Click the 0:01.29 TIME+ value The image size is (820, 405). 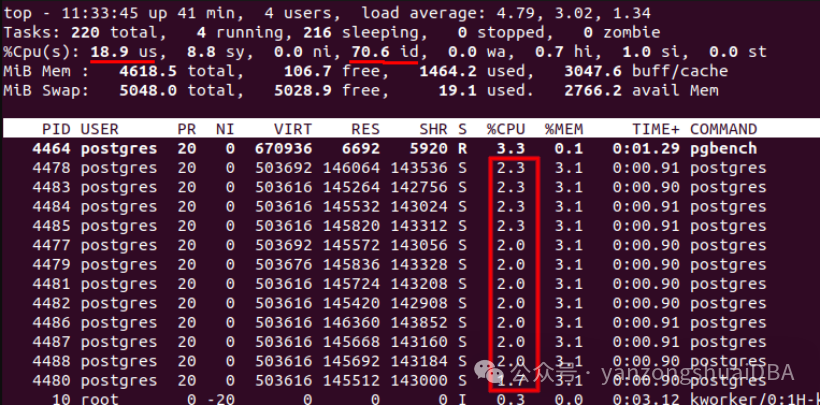[x=646, y=149]
